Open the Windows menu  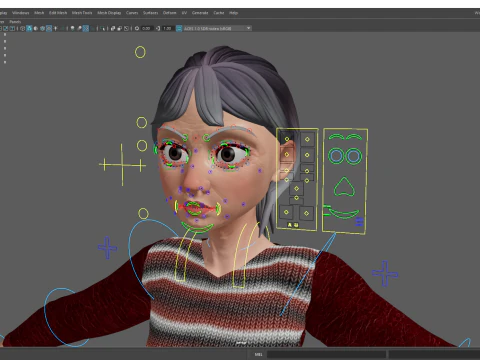tap(20, 13)
